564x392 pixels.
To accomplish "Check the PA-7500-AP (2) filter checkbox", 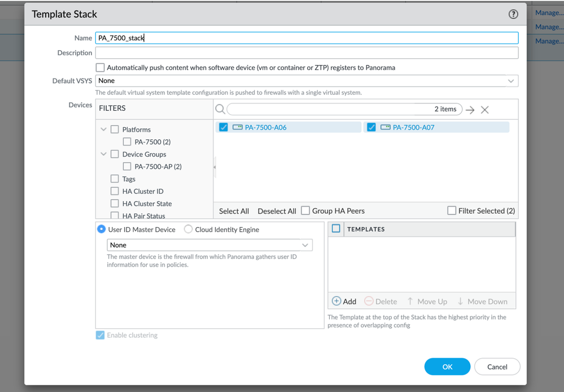I will [127, 166].
